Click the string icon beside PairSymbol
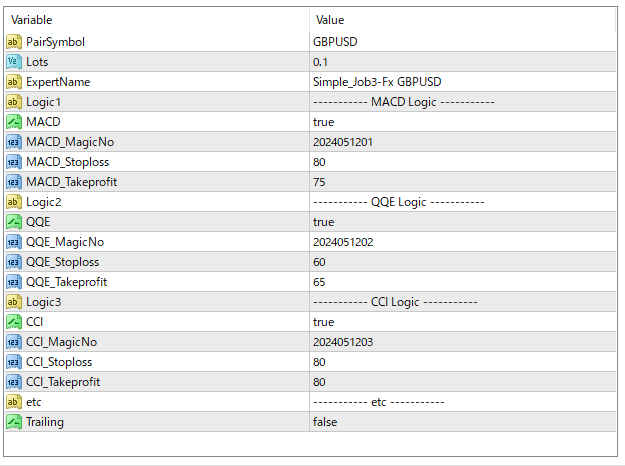Screen dimensions: 625x466 pyautogui.click(x=14, y=42)
